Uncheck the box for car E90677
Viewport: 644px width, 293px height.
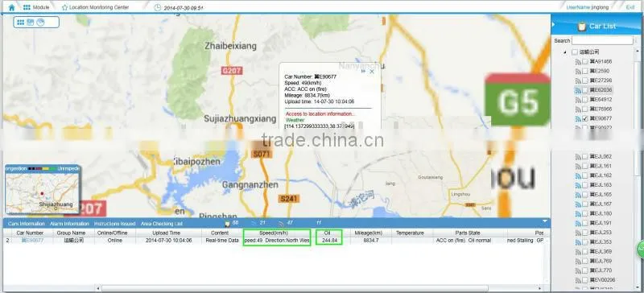(x=585, y=118)
